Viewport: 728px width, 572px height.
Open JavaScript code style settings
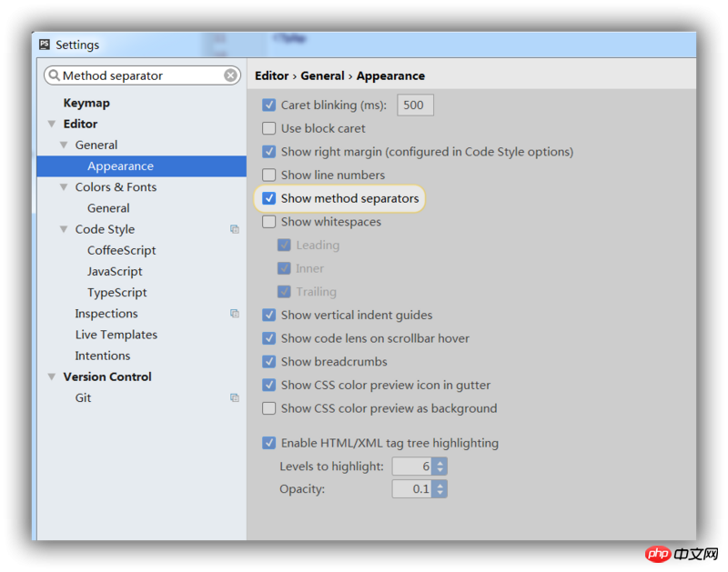coord(115,271)
